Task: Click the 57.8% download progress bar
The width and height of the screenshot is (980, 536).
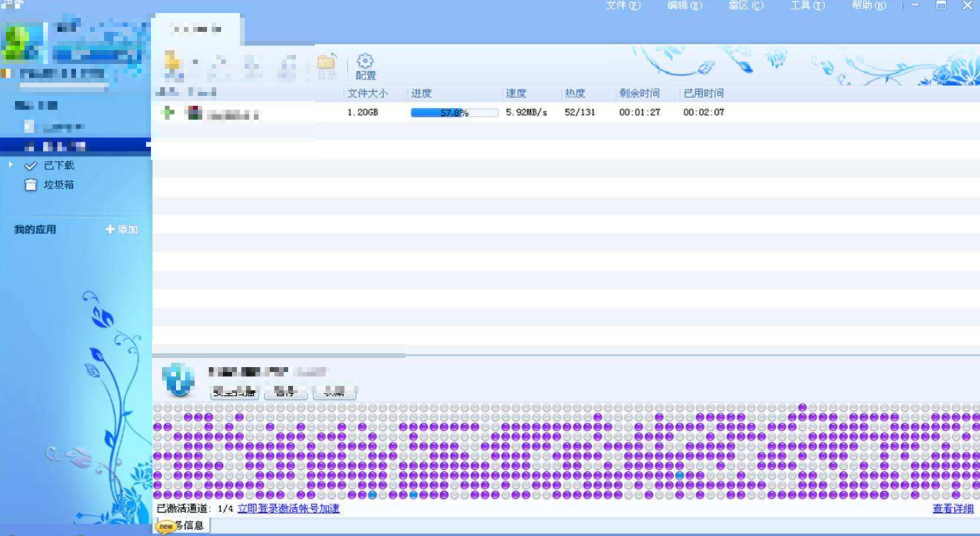Action: coord(454,112)
